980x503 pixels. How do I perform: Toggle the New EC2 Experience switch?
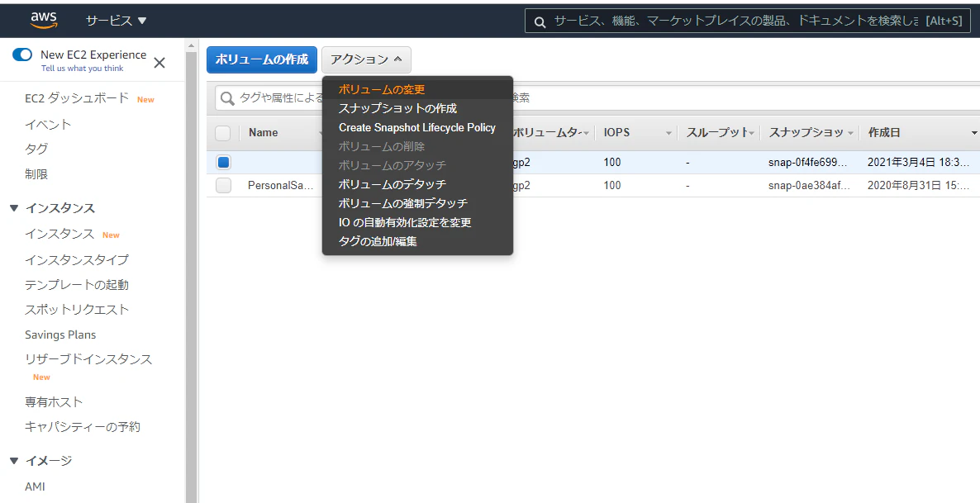pos(22,55)
